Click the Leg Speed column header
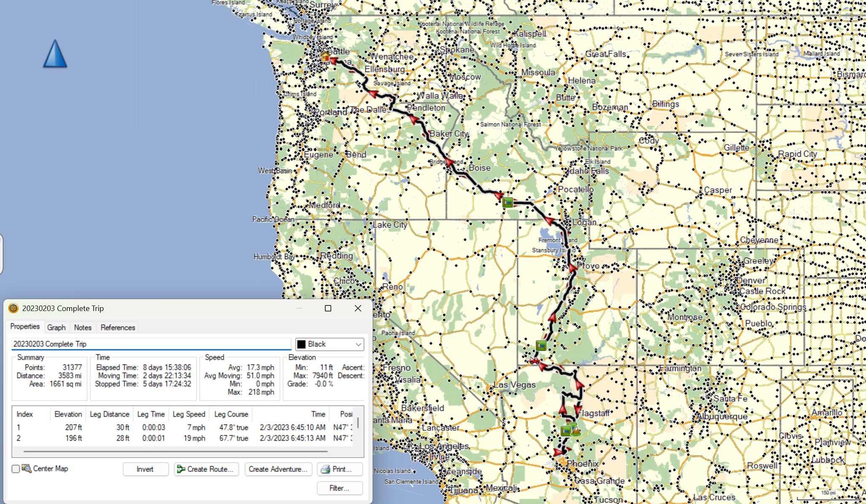Viewport: 866px width, 504px height. tap(189, 414)
